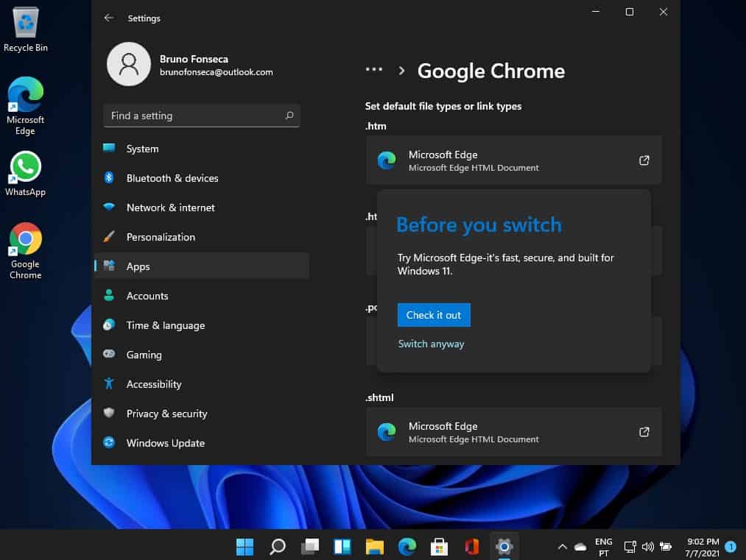Open Bluetooth & devices settings

point(202,178)
